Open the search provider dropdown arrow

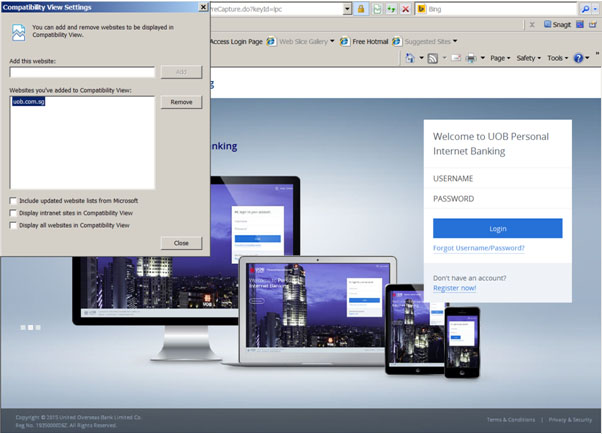(595, 9)
